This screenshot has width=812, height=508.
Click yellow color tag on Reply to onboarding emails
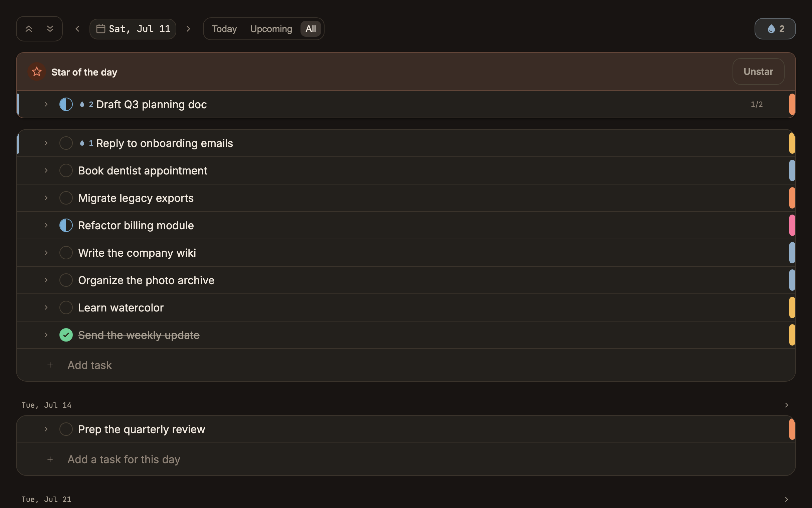[792, 143]
